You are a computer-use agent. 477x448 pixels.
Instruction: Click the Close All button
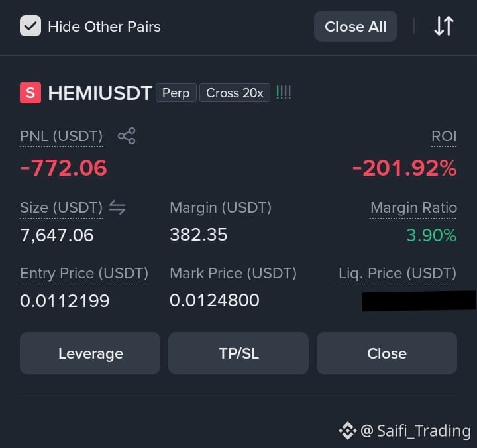[355, 27]
